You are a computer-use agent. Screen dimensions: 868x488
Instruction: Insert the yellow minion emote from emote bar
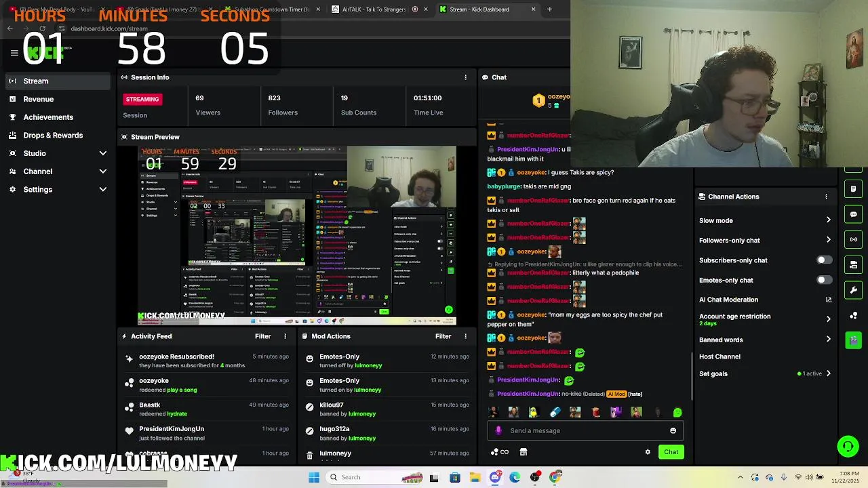(x=534, y=412)
